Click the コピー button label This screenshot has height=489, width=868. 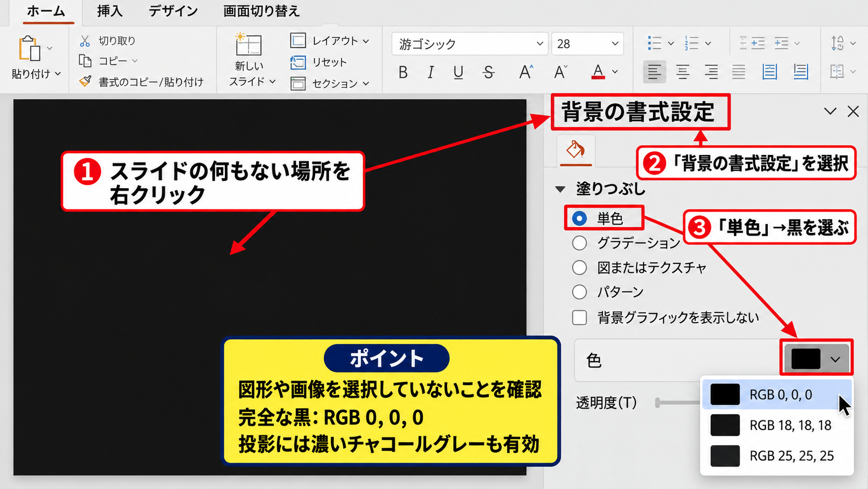113,61
